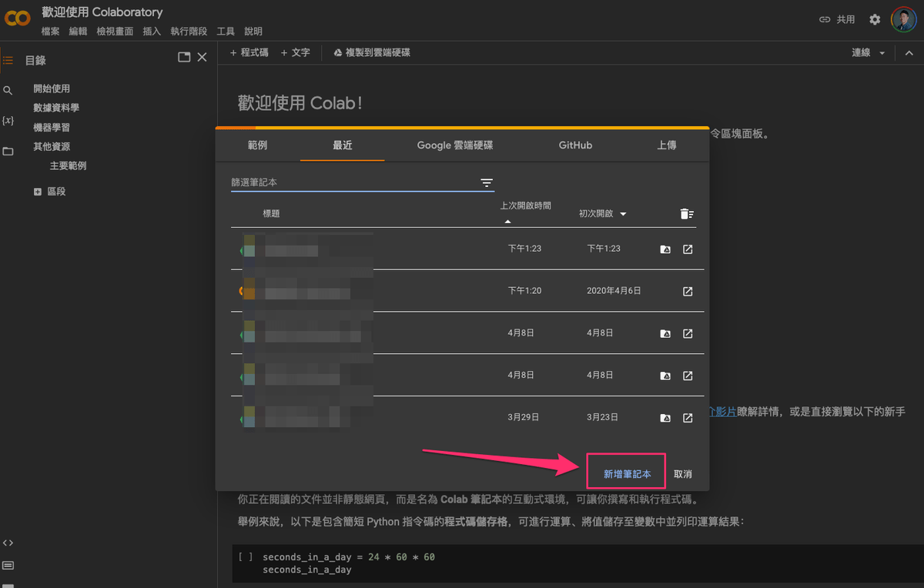The image size is (924, 588).
Task: Click the sort arrow under 上次開啟時間
Action: pos(507,222)
